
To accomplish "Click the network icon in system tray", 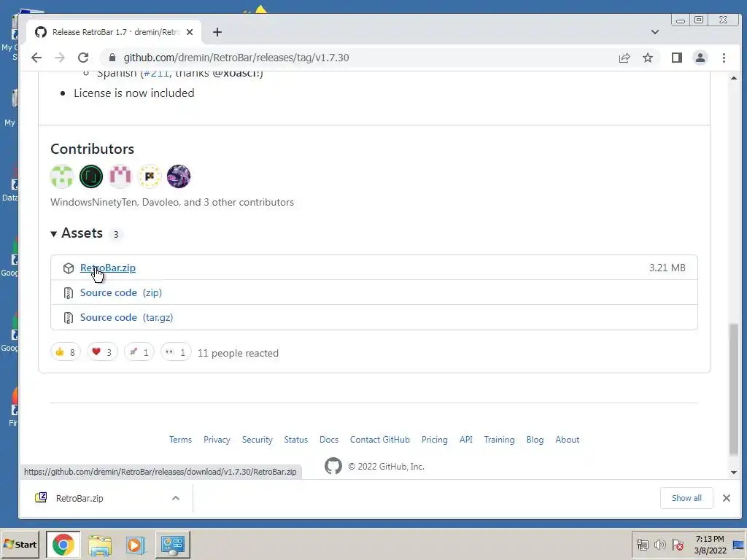I will [642, 545].
